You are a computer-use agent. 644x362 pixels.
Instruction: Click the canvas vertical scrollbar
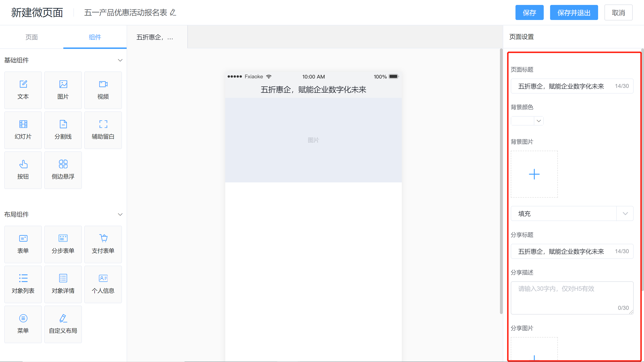point(501,181)
